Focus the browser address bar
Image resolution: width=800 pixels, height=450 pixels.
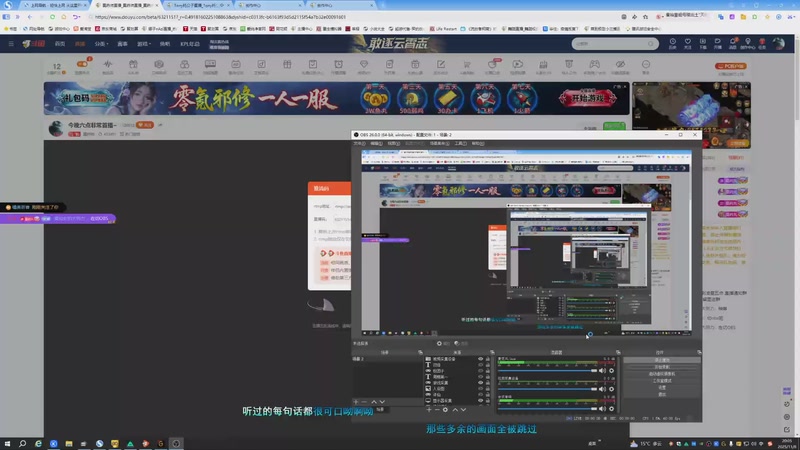coord(352,17)
